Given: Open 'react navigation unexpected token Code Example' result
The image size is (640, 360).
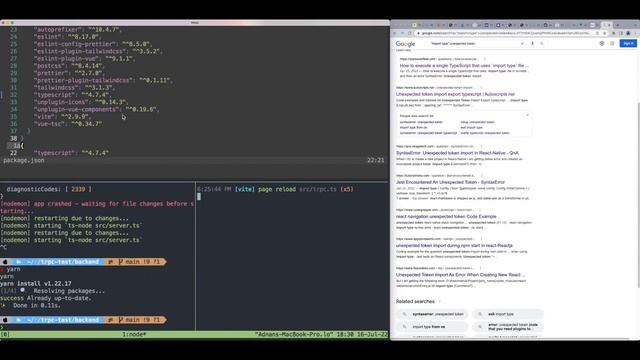Looking at the screenshot, I should click(446, 216).
